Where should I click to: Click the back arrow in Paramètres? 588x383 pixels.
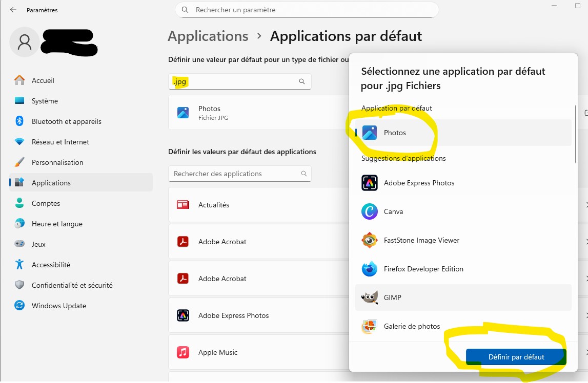pyautogui.click(x=13, y=10)
